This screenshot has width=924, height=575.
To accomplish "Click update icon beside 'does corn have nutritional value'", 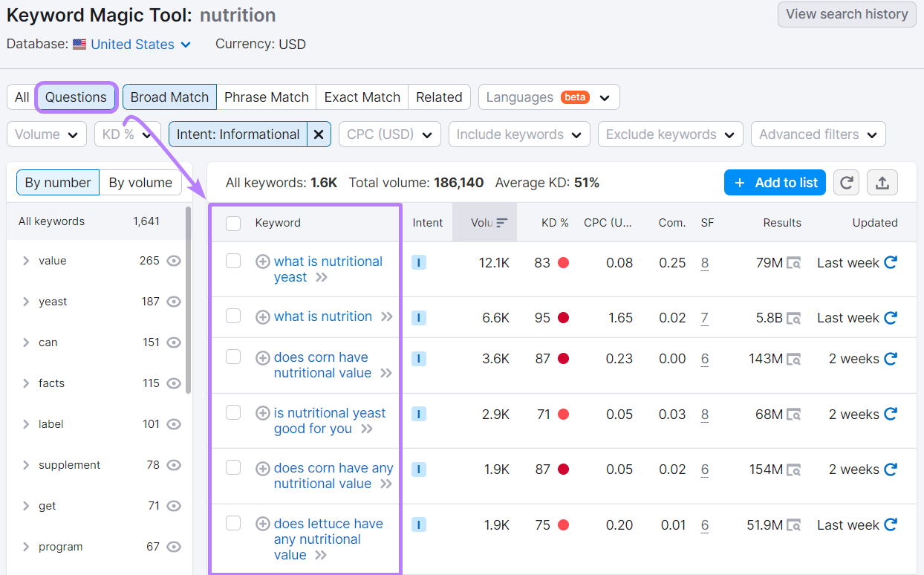I will point(890,358).
